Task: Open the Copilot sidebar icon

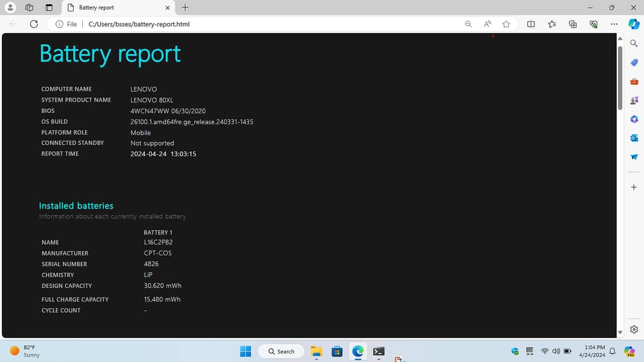Action: coord(634,24)
